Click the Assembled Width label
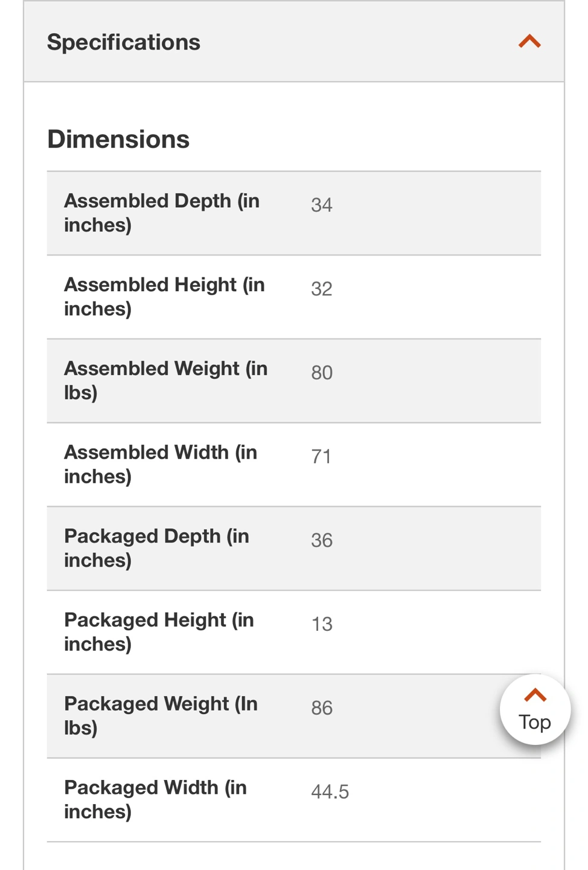Screen dimensions: 588x870 click(161, 464)
